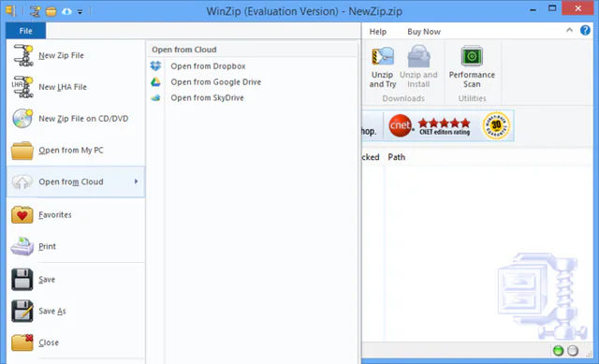Click the green status light indicator

pos(558,351)
